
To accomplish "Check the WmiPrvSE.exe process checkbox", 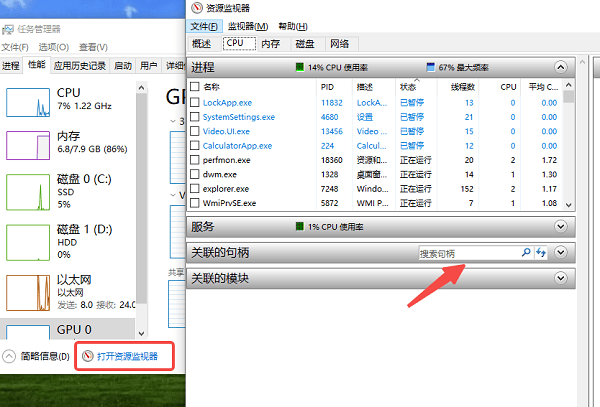I will click(195, 203).
